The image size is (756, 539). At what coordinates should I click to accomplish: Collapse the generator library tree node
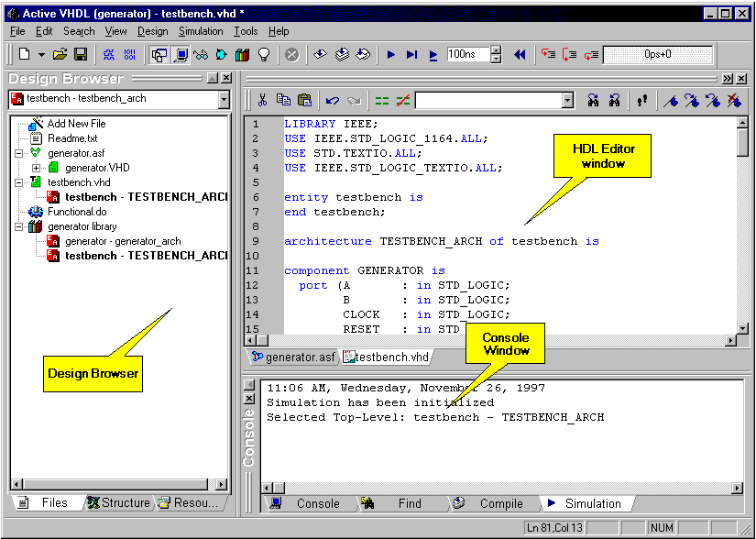[x=19, y=226]
